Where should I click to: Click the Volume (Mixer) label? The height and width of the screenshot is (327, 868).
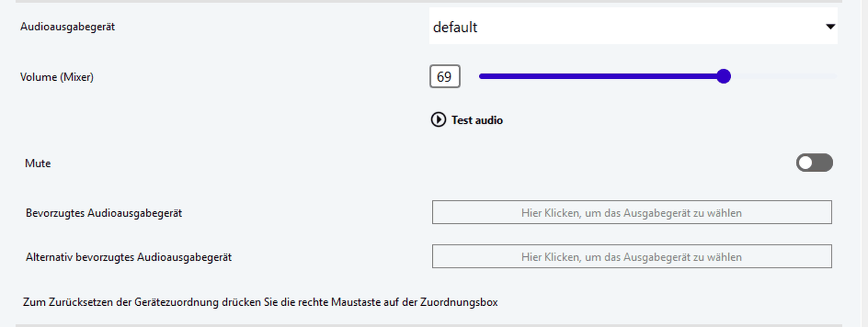(56, 77)
